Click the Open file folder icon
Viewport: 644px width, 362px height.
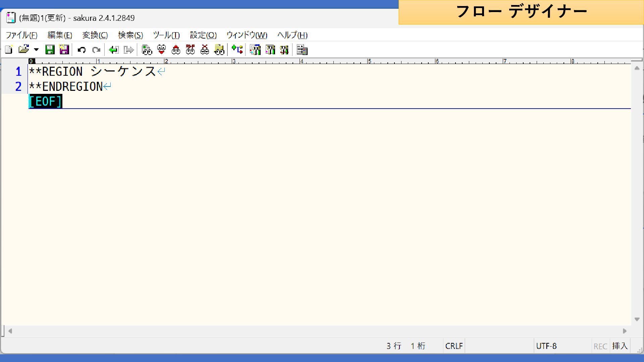(x=23, y=50)
